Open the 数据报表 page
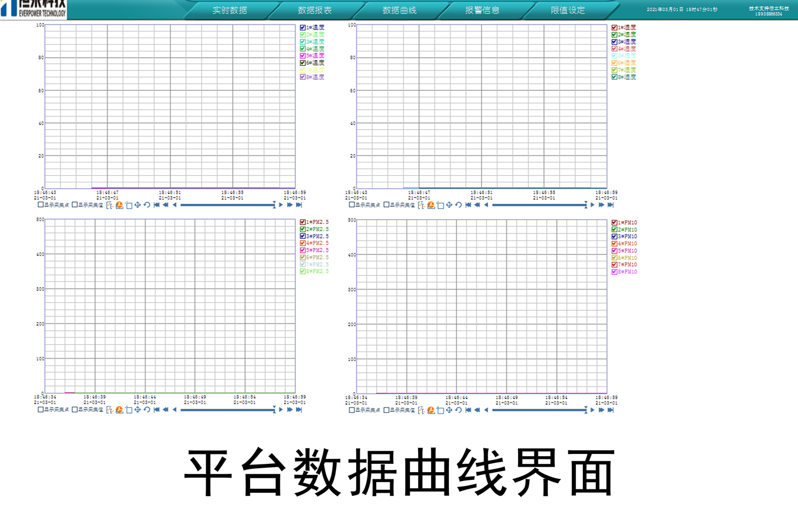The height and width of the screenshot is (532, 798). point(315,10)
